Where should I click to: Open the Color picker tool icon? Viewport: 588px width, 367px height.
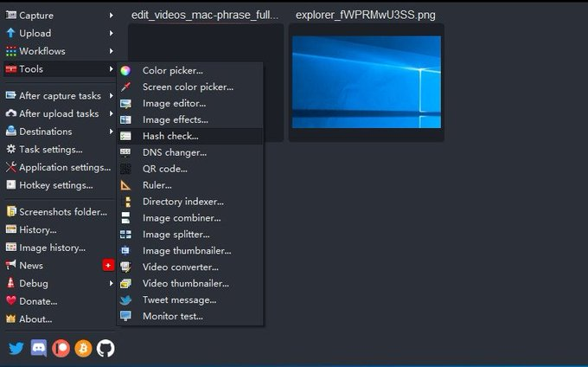pos(125,71)
